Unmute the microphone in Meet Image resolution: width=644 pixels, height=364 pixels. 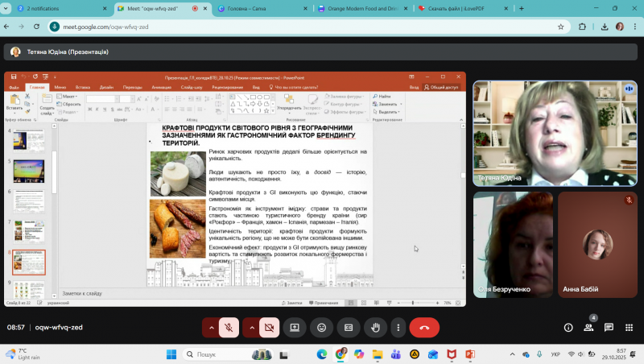pyautogui.click(x=229, y=328)
